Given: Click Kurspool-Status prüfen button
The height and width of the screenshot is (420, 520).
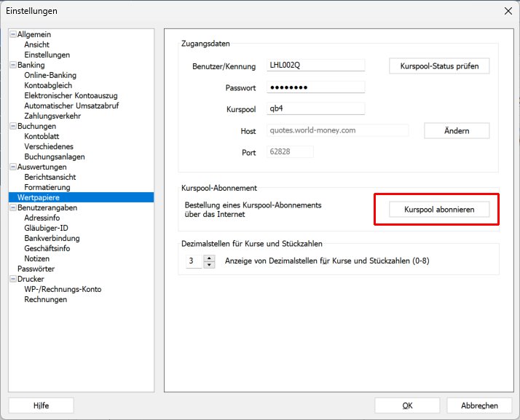Looking at the screenshot, I should tap(439, 66).
